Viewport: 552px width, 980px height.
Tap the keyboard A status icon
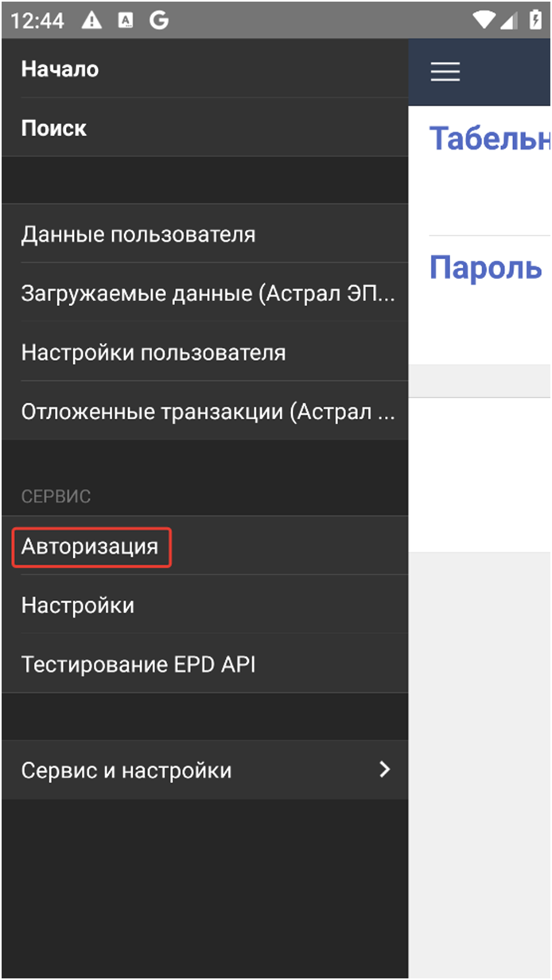tap(126, 21)
